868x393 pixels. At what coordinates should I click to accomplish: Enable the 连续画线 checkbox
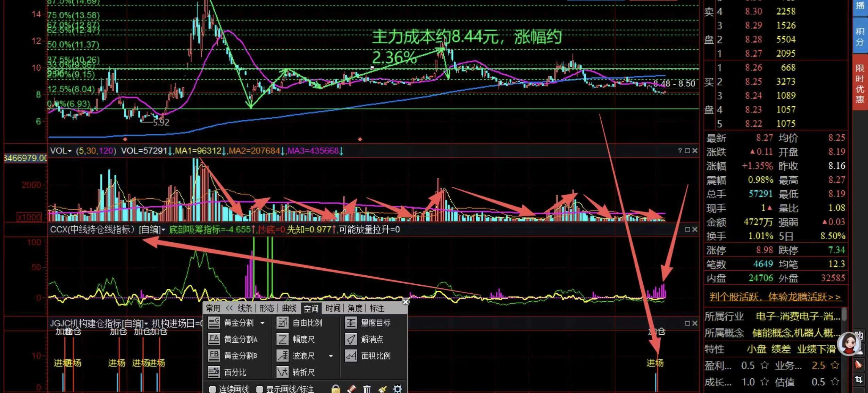(x=212, y=389)
